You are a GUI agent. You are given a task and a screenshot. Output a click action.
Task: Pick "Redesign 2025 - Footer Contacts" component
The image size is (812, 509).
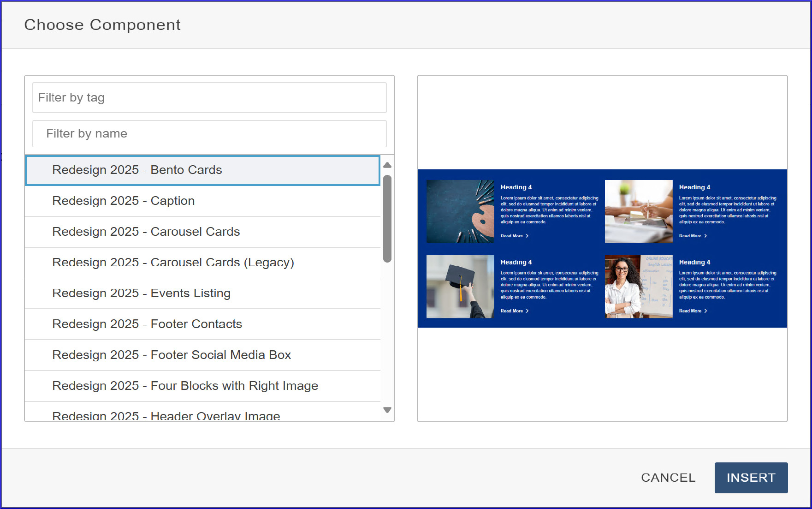[x=147, y=324]
